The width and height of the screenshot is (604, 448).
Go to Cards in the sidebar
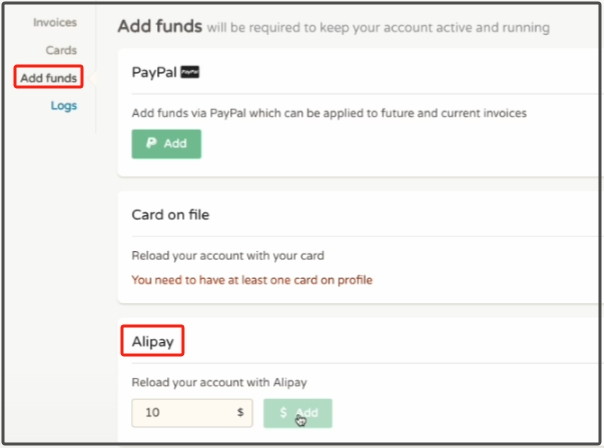(61, 50)
